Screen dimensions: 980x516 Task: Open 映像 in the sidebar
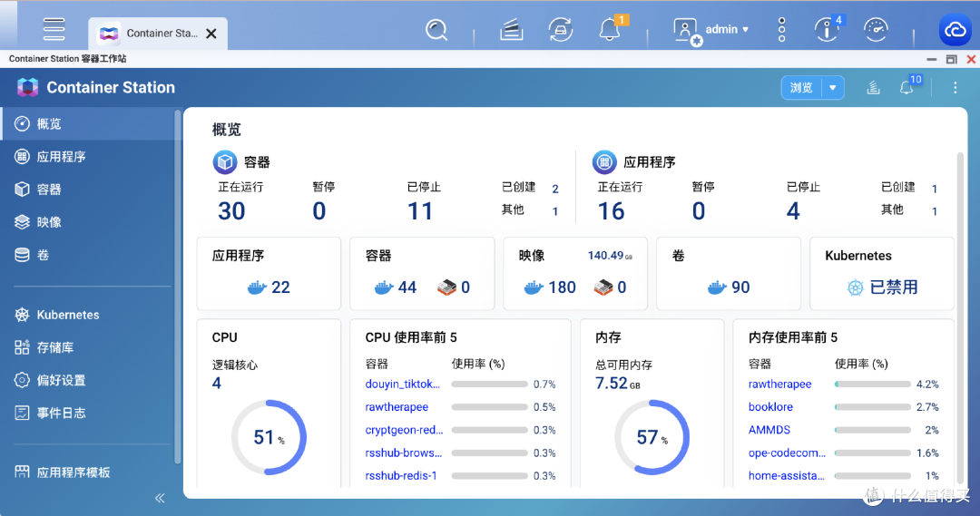[x=87, y=222]
